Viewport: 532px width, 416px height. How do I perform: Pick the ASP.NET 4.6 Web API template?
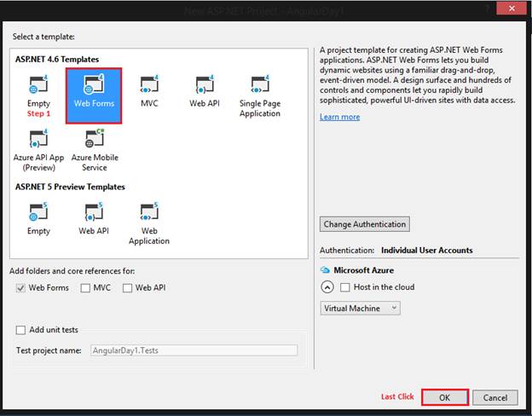tap(205, 91)
